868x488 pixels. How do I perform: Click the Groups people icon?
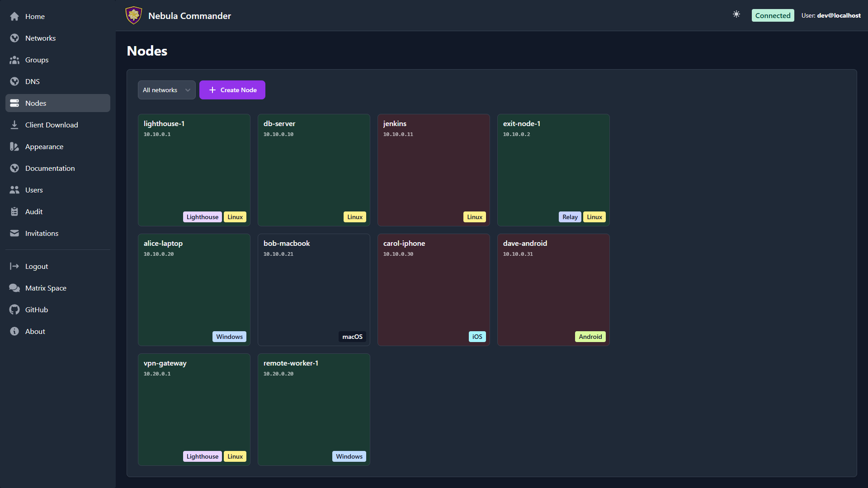pos(14,60)
